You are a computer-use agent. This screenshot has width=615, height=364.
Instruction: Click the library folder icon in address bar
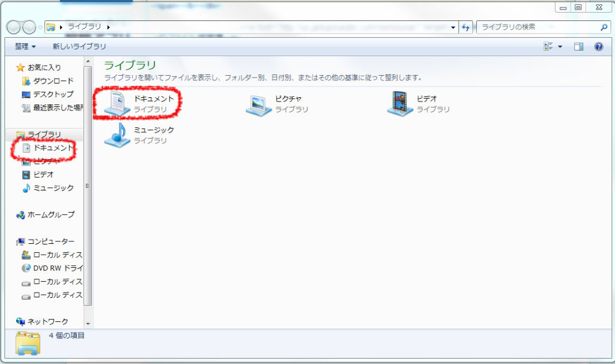(50, 27)
